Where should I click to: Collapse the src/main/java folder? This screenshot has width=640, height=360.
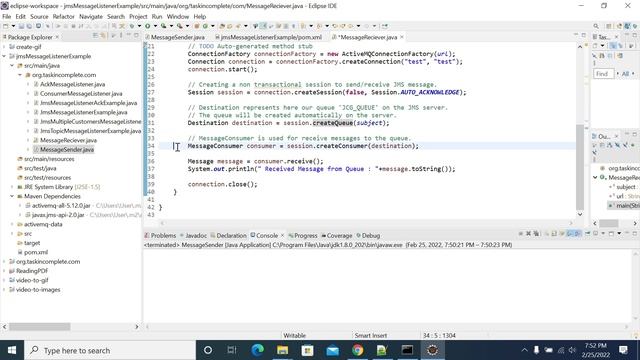pyautogui.click(x=12, y=65)
